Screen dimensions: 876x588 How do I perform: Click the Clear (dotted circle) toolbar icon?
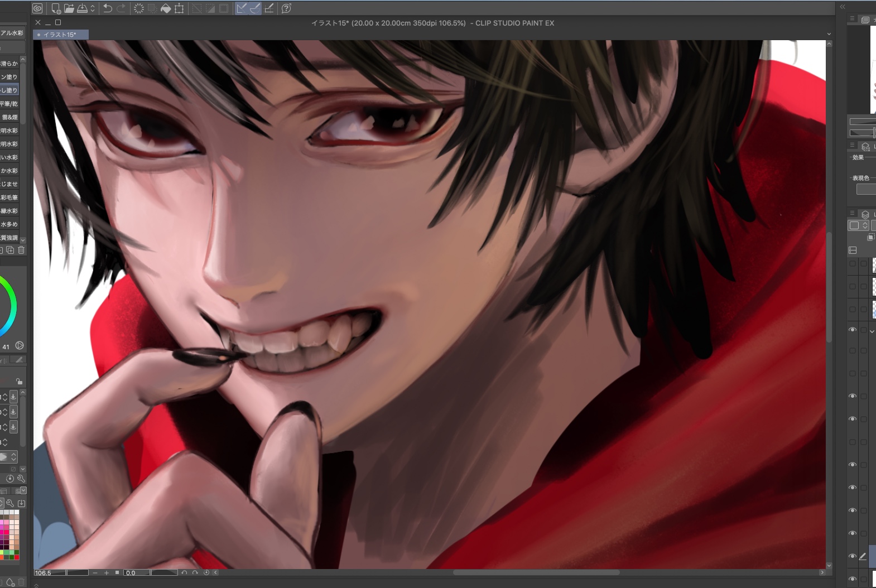pyautogui.click(x=139, y=8)
